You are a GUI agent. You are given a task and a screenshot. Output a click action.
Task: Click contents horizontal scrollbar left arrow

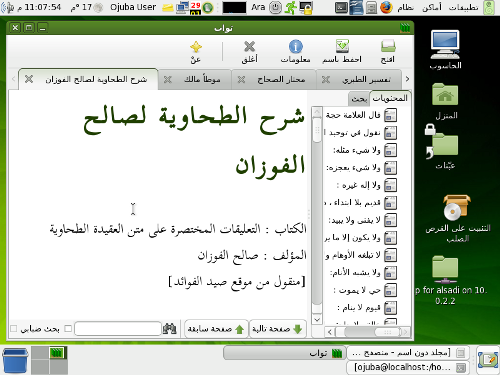330,332
